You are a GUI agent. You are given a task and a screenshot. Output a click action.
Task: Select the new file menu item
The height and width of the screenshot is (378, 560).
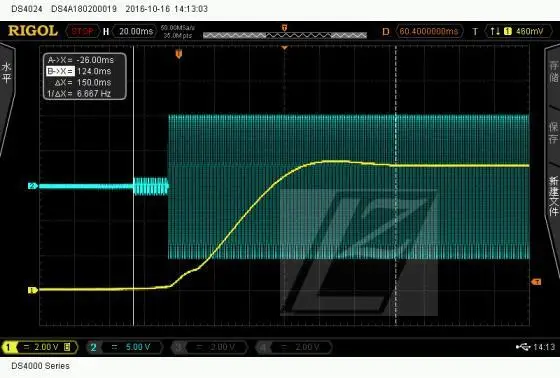553,196
